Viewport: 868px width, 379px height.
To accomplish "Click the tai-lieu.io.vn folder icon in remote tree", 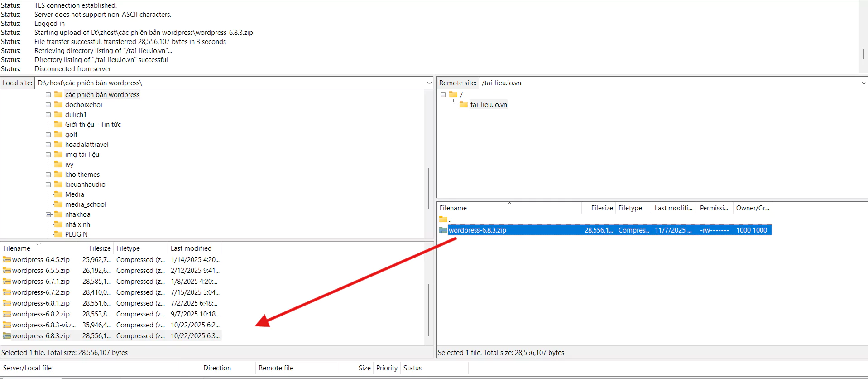I will click(463, 105).
